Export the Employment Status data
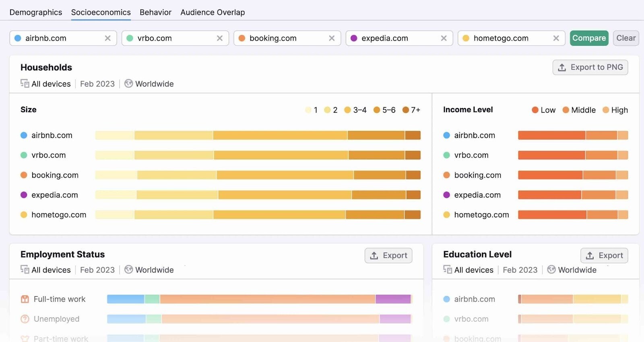Viewport: 644px width, 342px height. click(388, 255)
